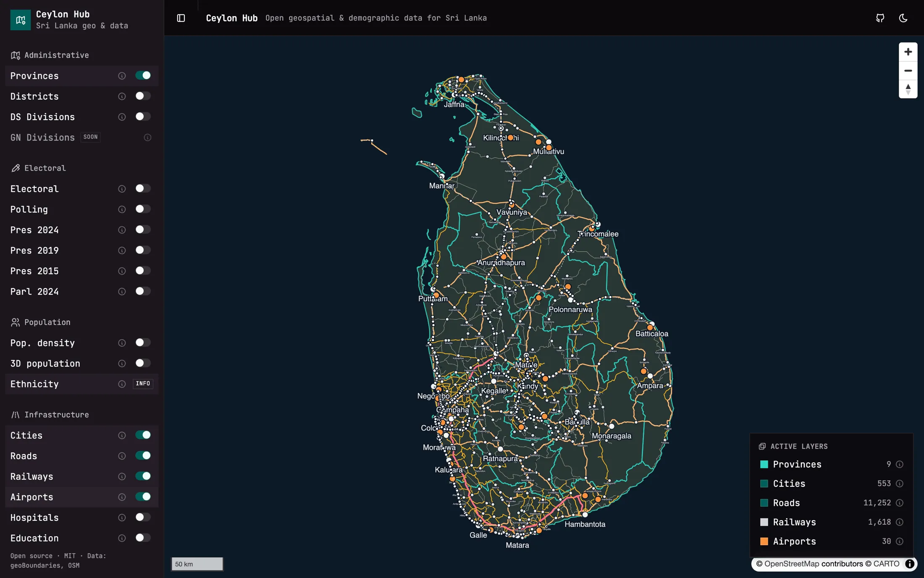
Task: Reset map bearing with compass button
Action: coord(908,89)
